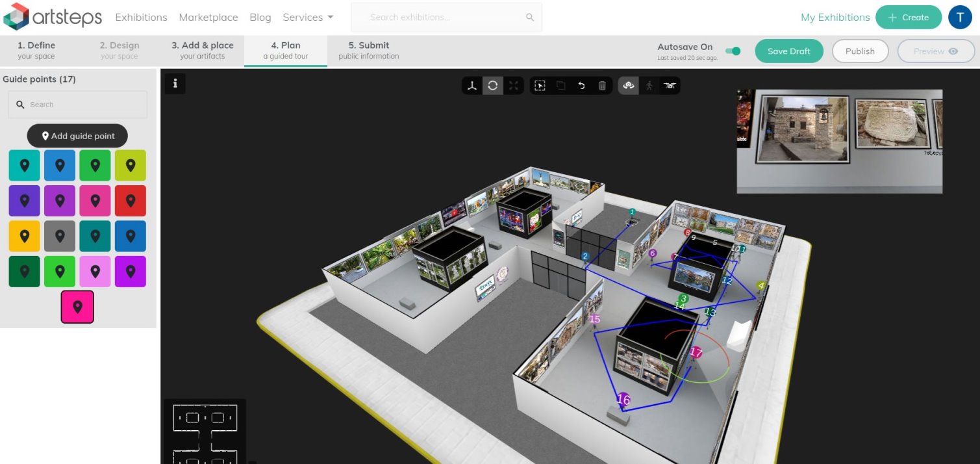Activate the rotate tool in viewport toolbar

[493, 86]
